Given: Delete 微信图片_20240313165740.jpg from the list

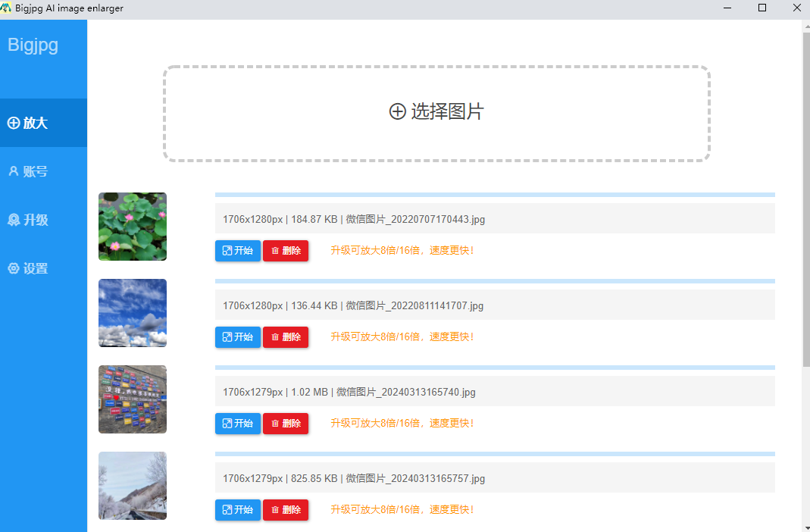Looking at the screenshot, I should click(286, 424).
